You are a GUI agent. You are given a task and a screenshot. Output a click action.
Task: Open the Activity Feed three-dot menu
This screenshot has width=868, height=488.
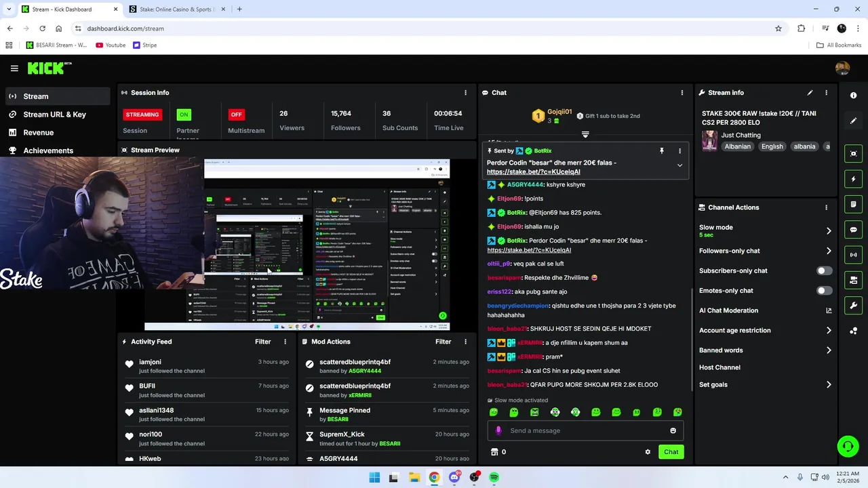tap(285, 342)
